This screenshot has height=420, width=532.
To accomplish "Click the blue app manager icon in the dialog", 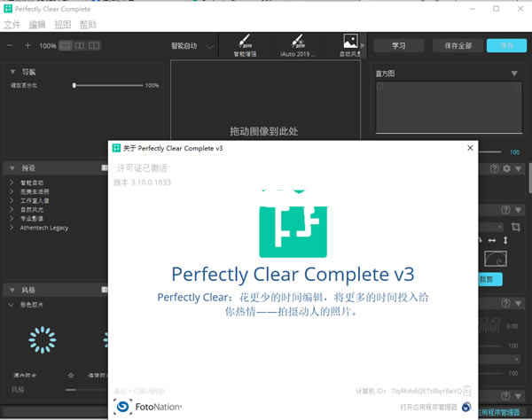I will (466, 407).
